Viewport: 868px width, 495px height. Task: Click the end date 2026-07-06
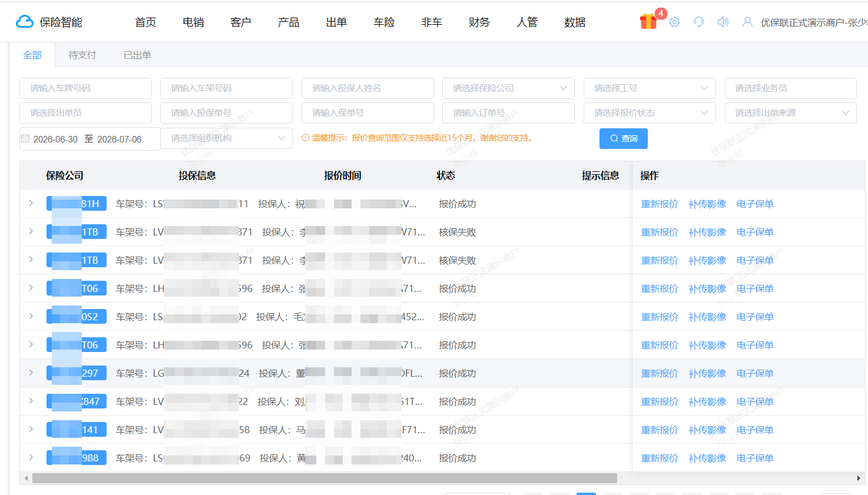tap(120, 139)
